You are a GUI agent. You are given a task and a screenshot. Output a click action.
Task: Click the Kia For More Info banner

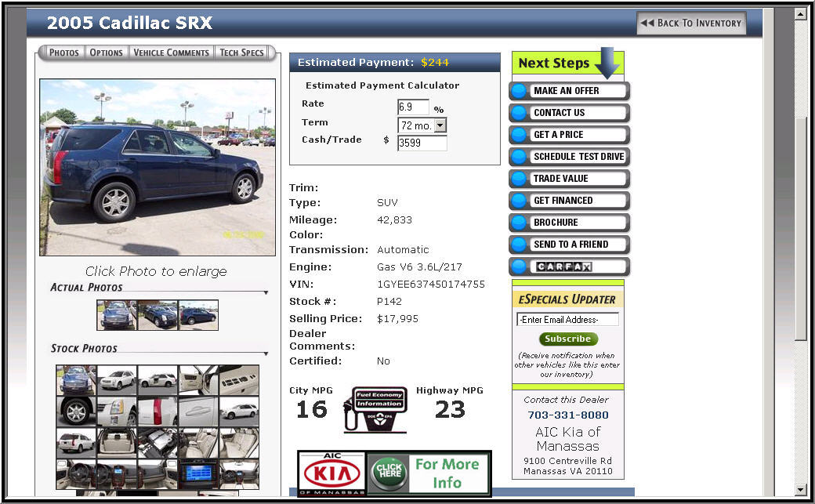click(394, 473)
